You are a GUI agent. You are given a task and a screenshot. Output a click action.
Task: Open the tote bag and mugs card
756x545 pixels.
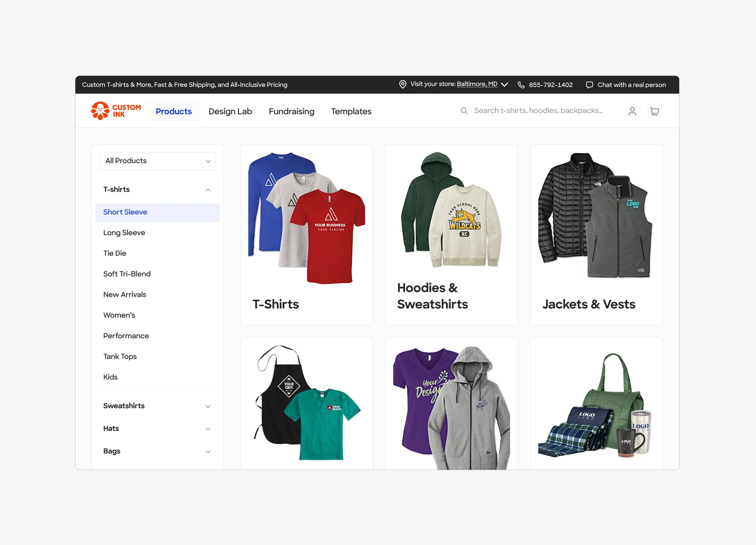pyautogui.click(x=597, y=404)
